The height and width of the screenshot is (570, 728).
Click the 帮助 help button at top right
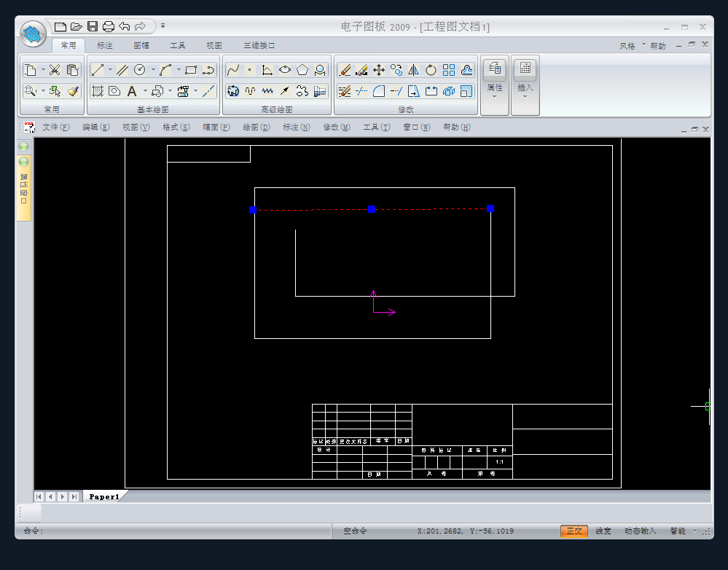(658, 46)
